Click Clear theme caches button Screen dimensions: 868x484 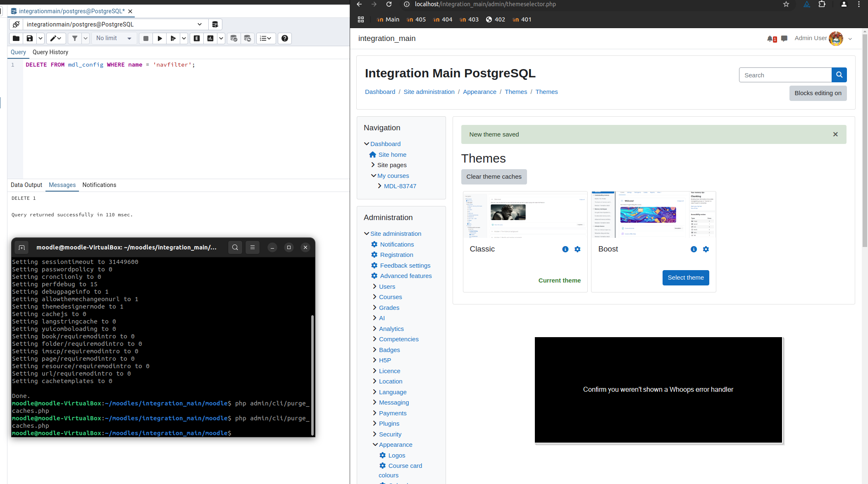pos(494,177)
